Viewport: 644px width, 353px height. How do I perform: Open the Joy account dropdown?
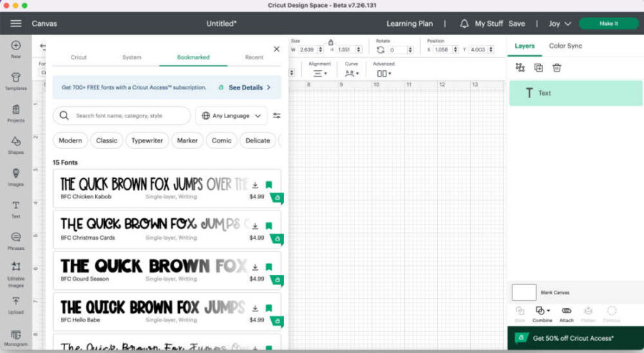click(560, 24)
